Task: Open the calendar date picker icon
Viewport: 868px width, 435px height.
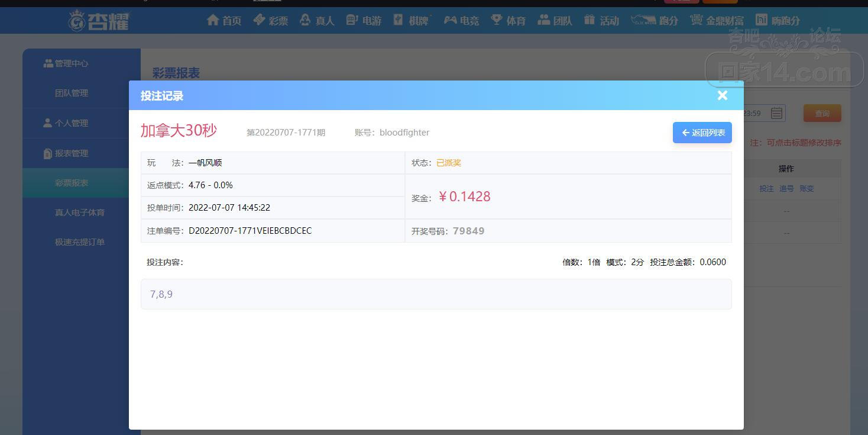Action: click(x=776, y=113)
